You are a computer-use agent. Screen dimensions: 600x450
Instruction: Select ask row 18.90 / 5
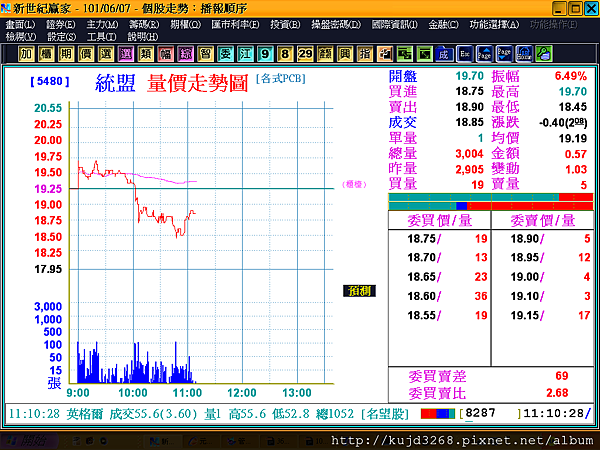[542, 239]
